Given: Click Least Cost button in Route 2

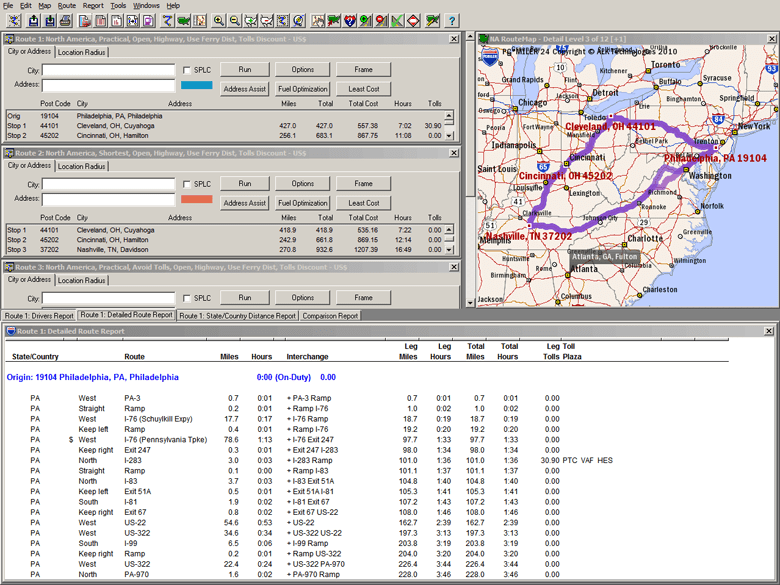Looking at the screenshot, I should point(364,203).
